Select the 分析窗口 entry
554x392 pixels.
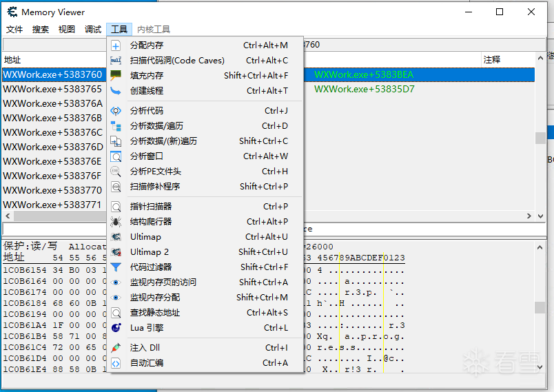(205, 156)
